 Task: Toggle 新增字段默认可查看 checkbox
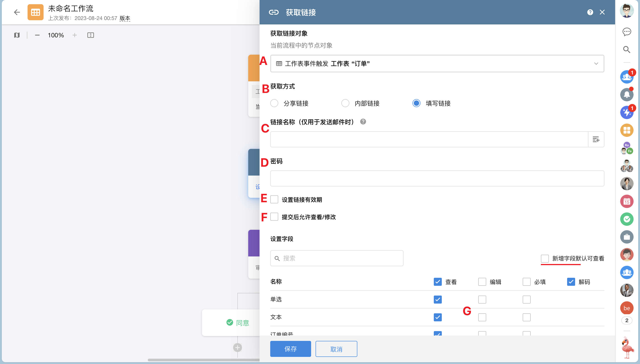coord(544,258)
